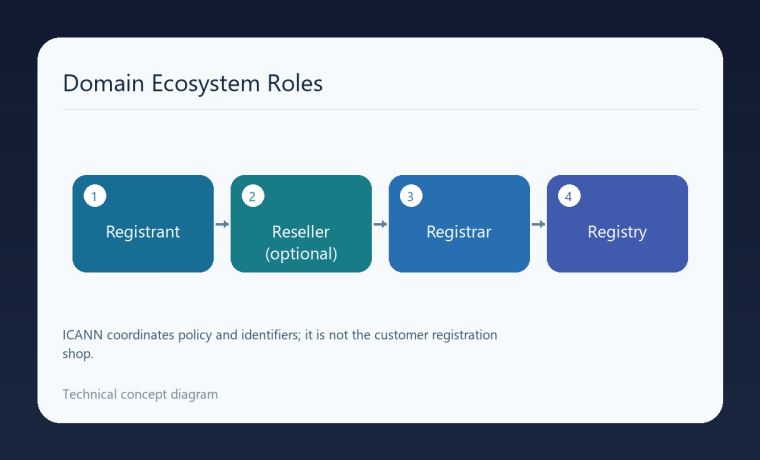
Task: Click the number 1 badge on Registrant
Action: click(95, 196)
